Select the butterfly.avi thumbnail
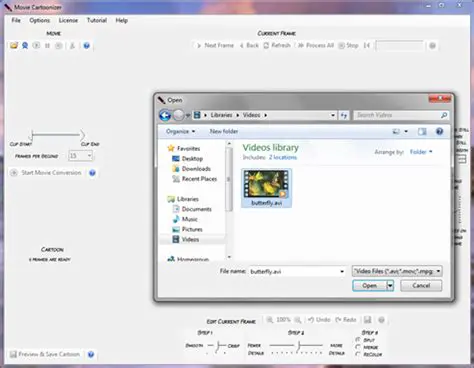 [266, 188]
